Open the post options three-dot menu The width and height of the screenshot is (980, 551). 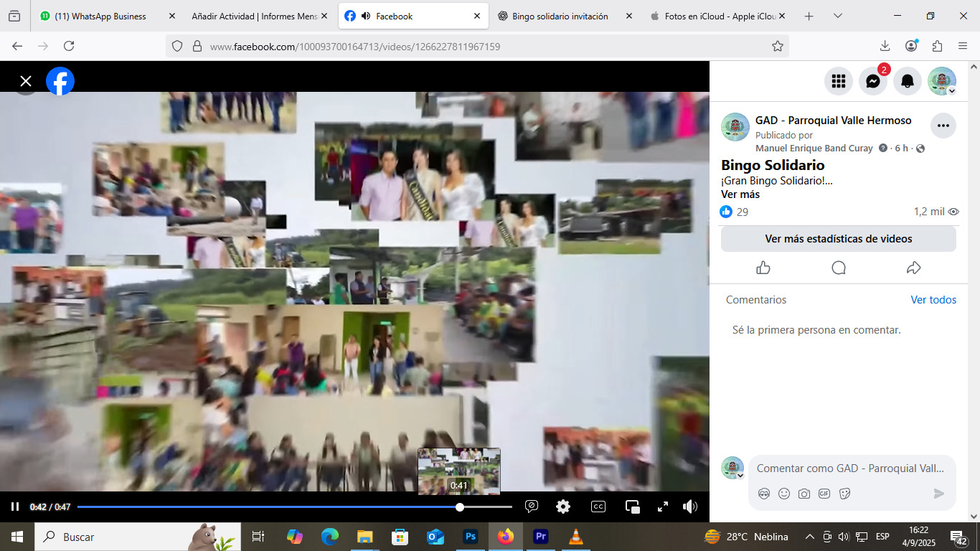[x=943, y=126]
